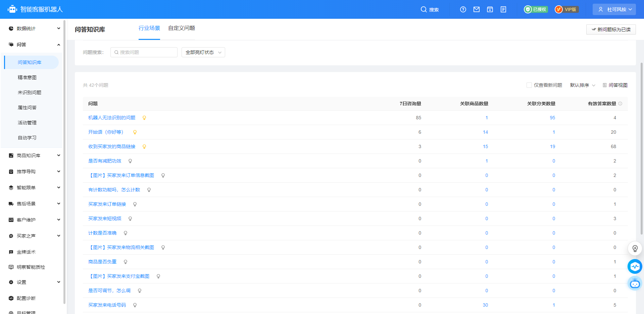Expand the 数据统计 menu chevron

tap(59, 28)
